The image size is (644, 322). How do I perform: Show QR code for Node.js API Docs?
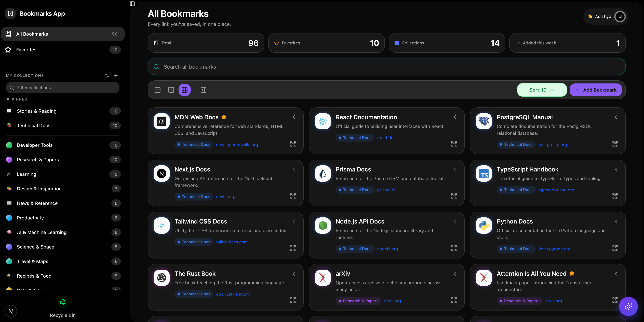[x=454, y=248]
